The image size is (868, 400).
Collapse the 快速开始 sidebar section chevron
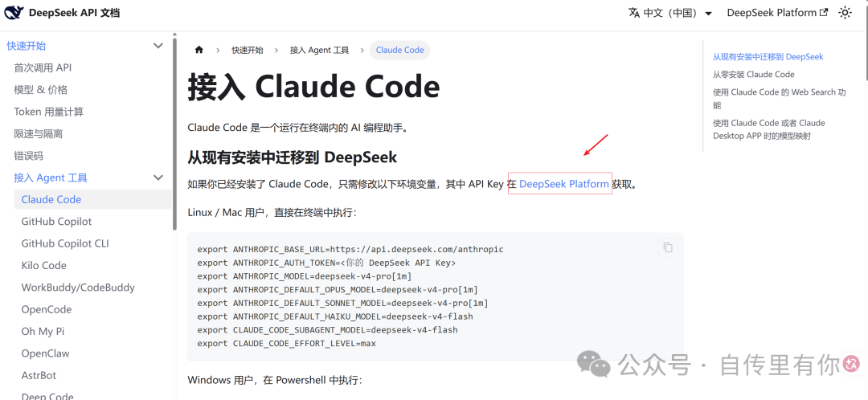click(158, 46)
